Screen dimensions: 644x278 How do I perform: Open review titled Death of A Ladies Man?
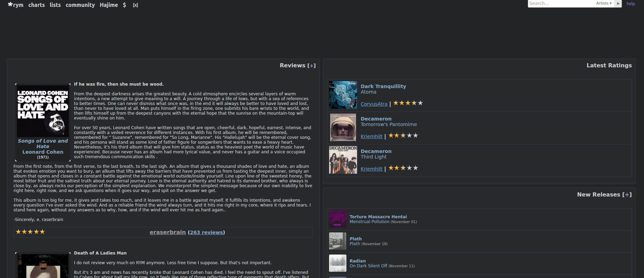point(100,253)
